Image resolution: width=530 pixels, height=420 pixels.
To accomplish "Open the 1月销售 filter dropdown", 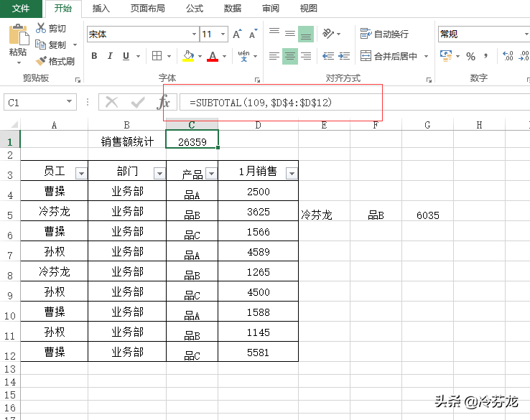I will (292, 174).
